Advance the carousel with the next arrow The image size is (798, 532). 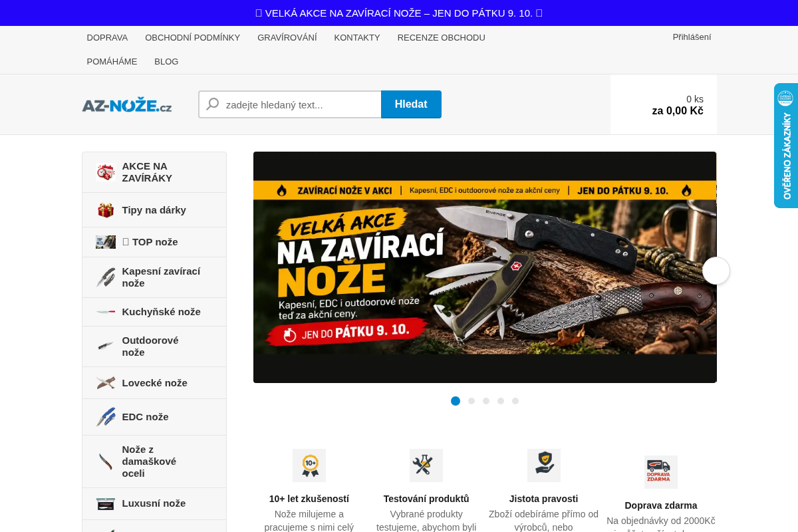716,271
